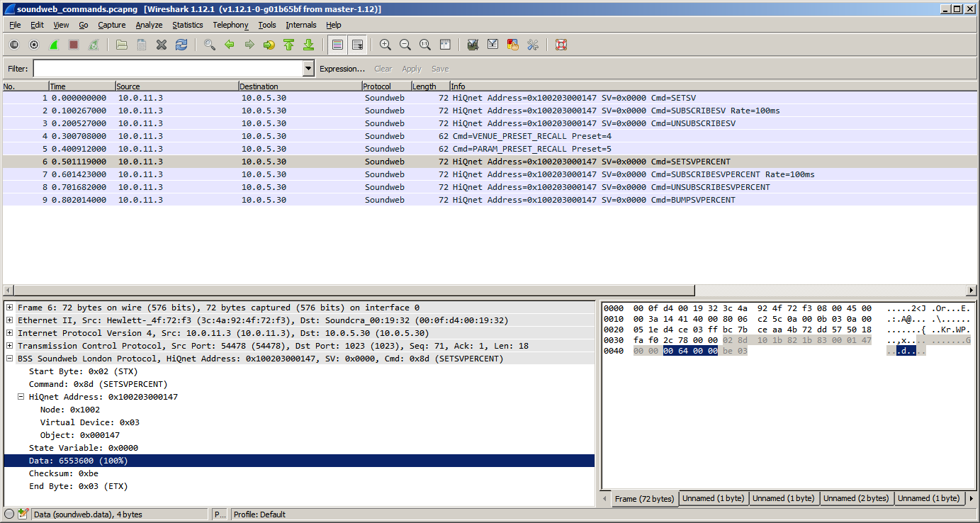Switch to Unnamed (2 bytes) tab
This screenshot has width=980, height=523.
tap(856, 498)
